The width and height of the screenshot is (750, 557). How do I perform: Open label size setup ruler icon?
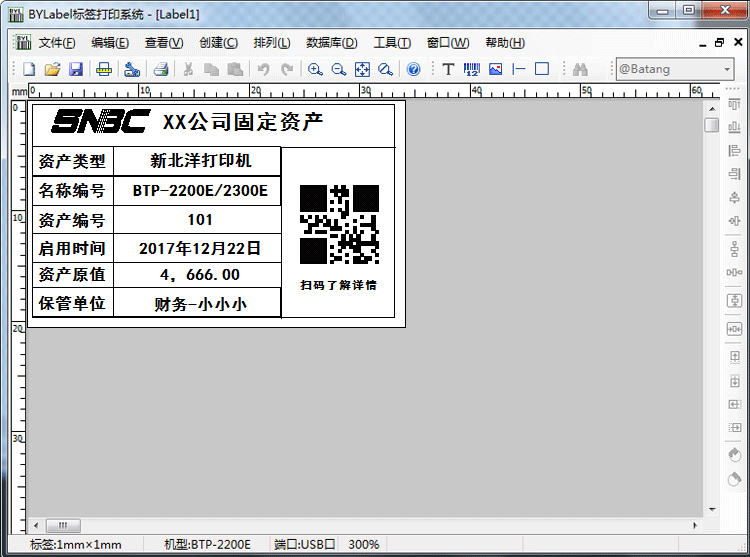104,69
